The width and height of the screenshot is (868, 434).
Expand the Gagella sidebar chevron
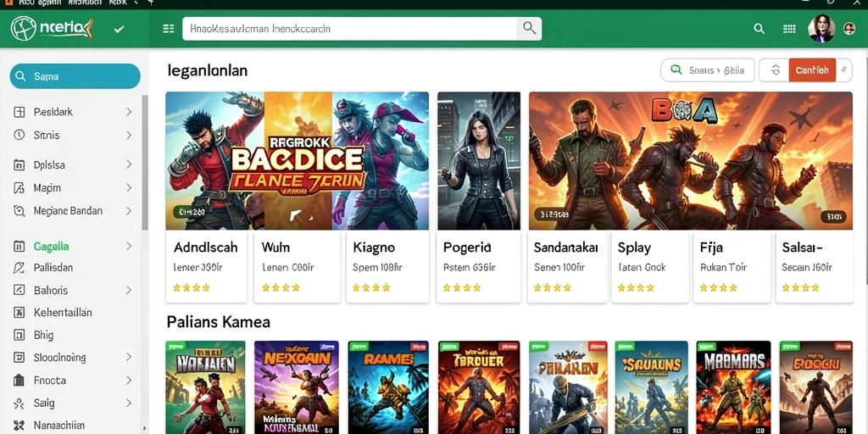[129, 247]
